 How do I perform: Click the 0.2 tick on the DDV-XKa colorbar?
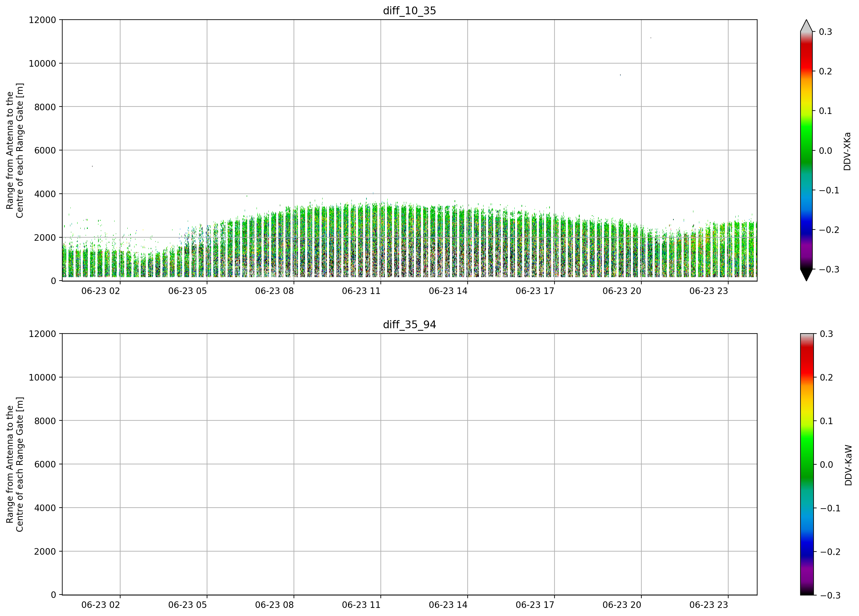[825, 72]
